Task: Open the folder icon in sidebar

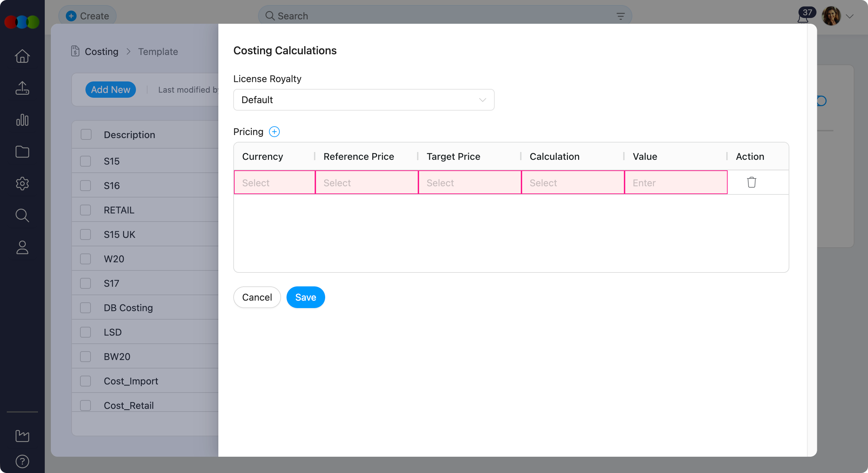Action: tap(22, 152)
